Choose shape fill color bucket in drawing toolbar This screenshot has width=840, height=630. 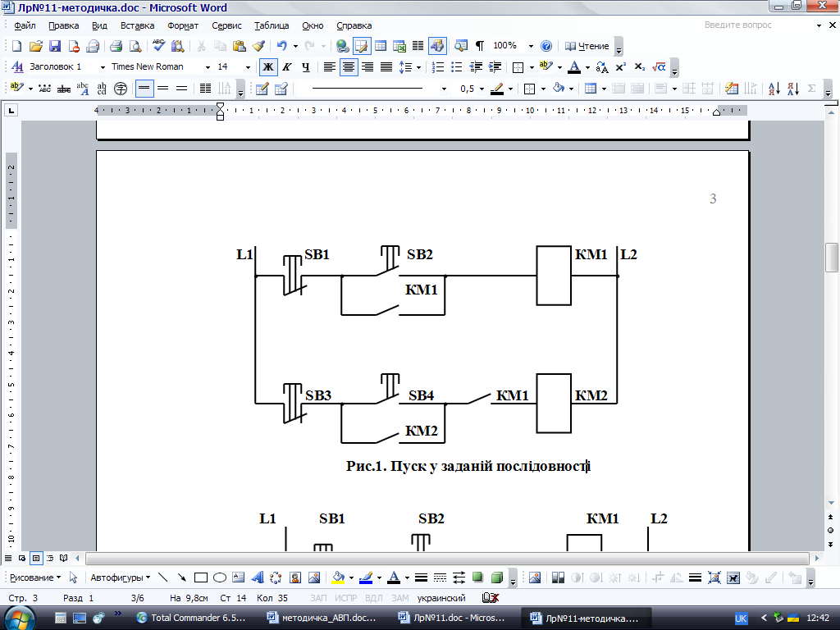338,577
